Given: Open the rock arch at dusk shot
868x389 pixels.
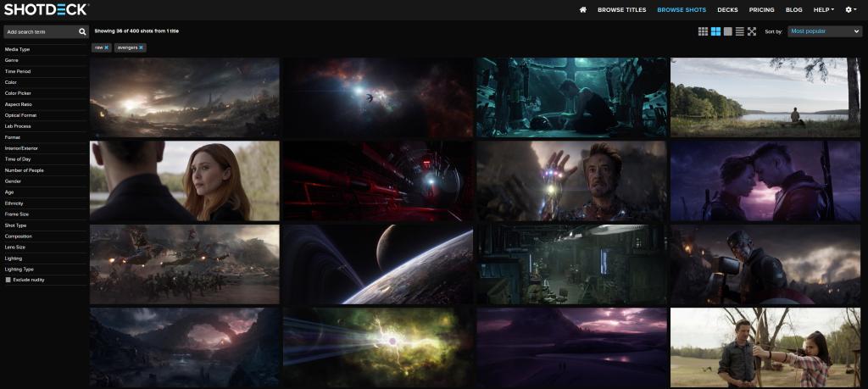Looking at the screenshot, I should [x=184, y=348].
